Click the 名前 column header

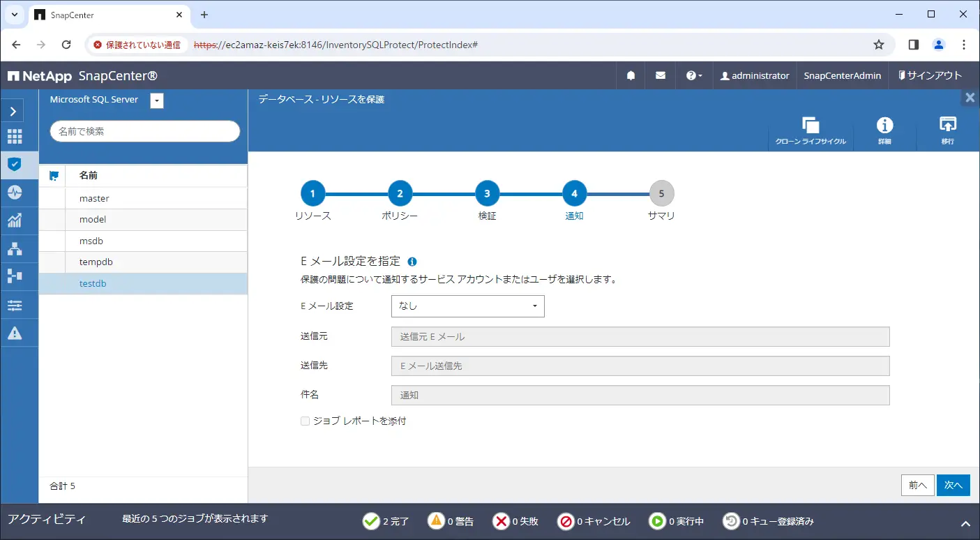click(x=89, y=176)
